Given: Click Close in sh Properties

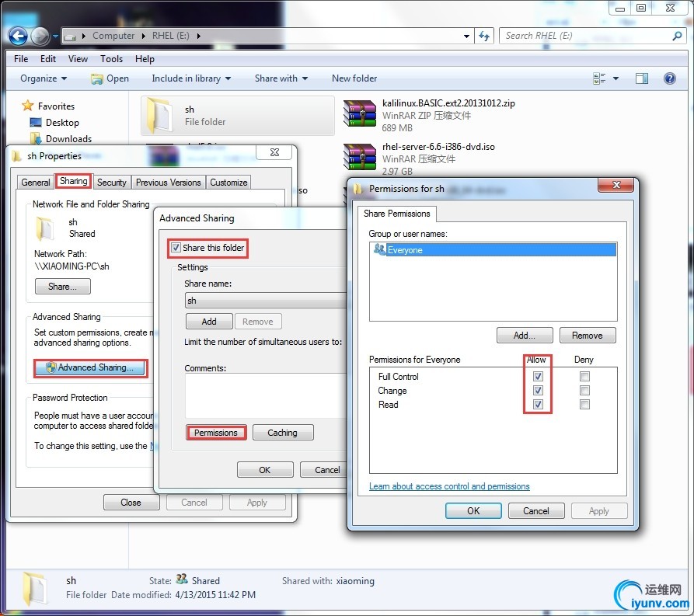Looking at the screenshot, I should tap(131, 503).
